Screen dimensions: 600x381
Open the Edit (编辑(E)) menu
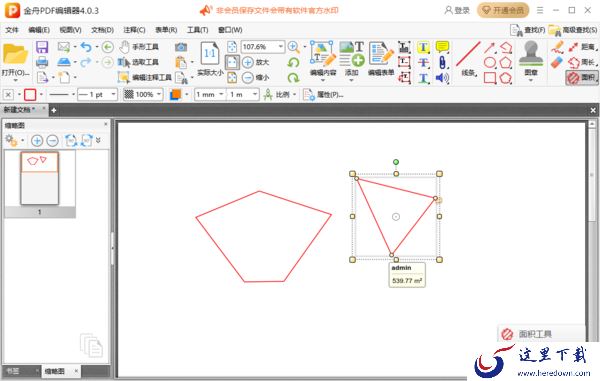point(39,30)
